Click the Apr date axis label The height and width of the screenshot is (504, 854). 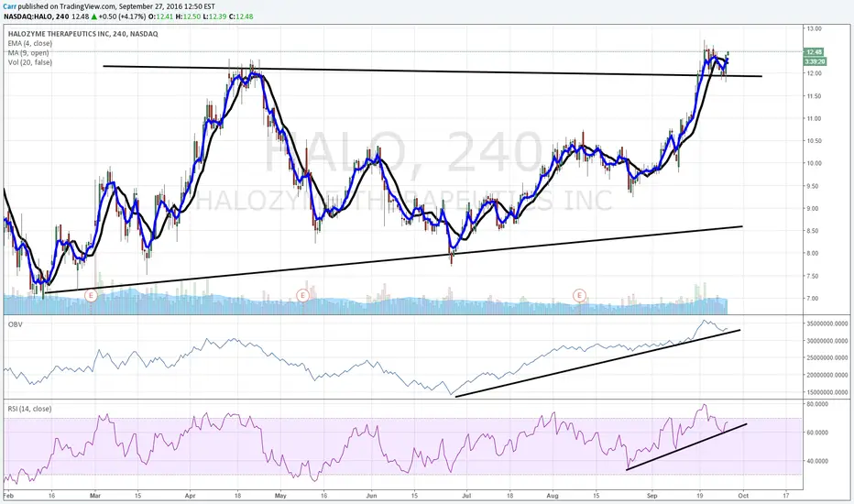(x=190, y=496)
